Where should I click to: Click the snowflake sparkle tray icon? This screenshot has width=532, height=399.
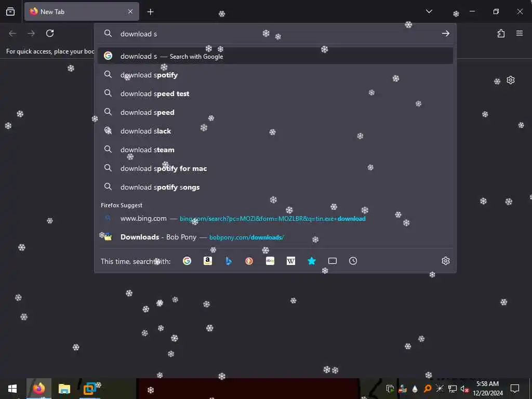(x=440, y=389)
